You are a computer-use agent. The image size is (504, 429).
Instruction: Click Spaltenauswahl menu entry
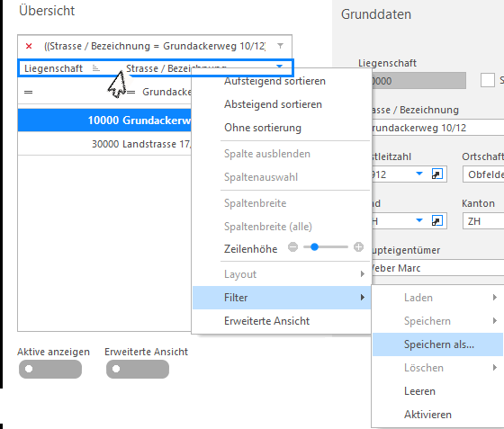[x=281, y=177]
